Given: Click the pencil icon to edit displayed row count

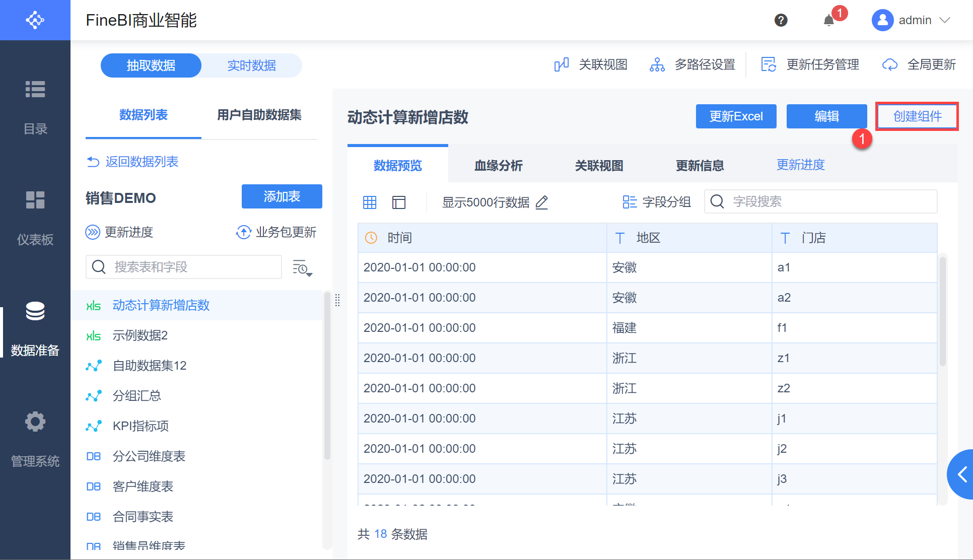Looking at the screenshot, I should [542, 202].
